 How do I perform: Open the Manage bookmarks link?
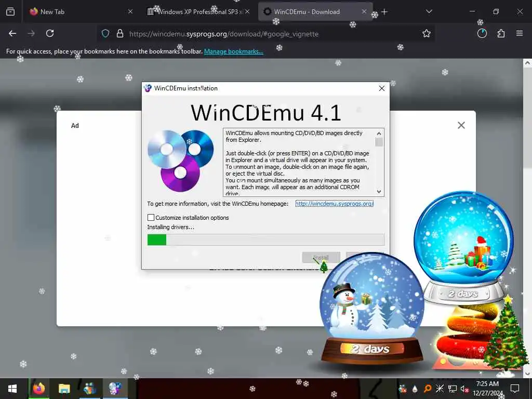tap(233, 51)
